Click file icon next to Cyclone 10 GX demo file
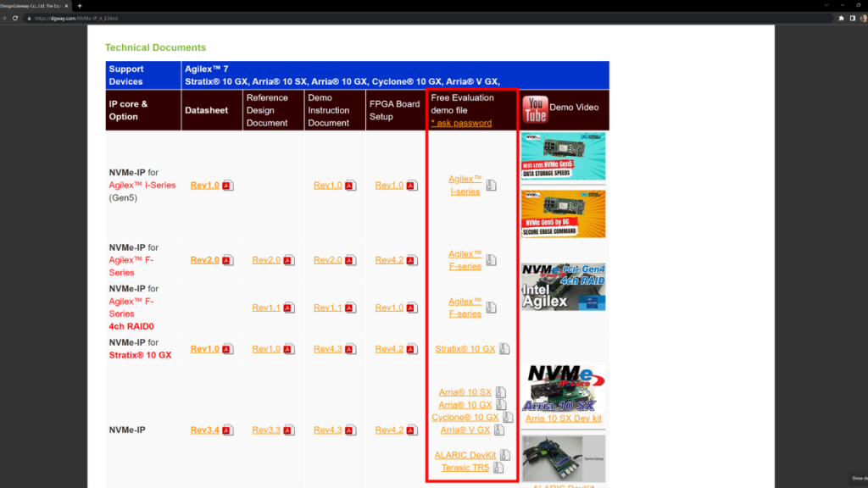Image resolution: width=868 pixels, height=488 pixels. tap(508, 417)
